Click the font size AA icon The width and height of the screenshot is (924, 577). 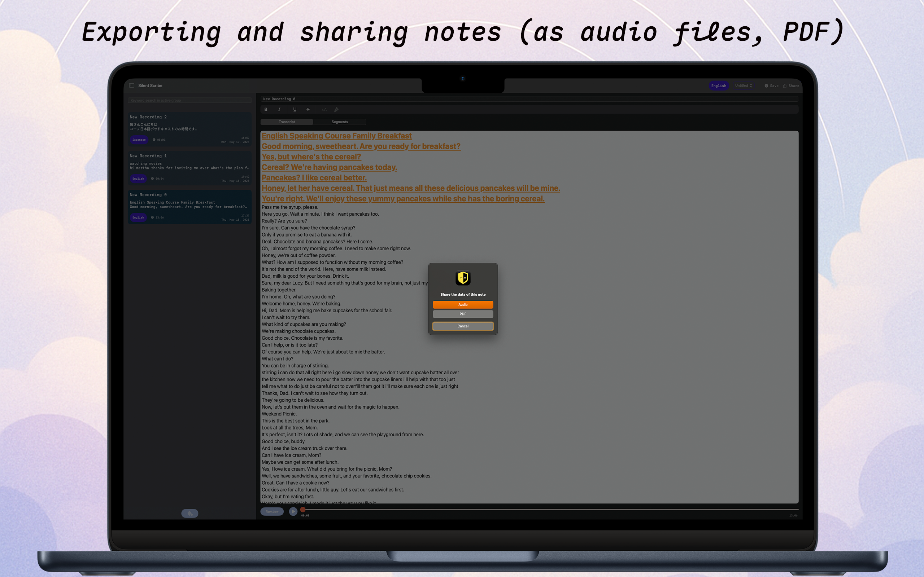point(324,110)
